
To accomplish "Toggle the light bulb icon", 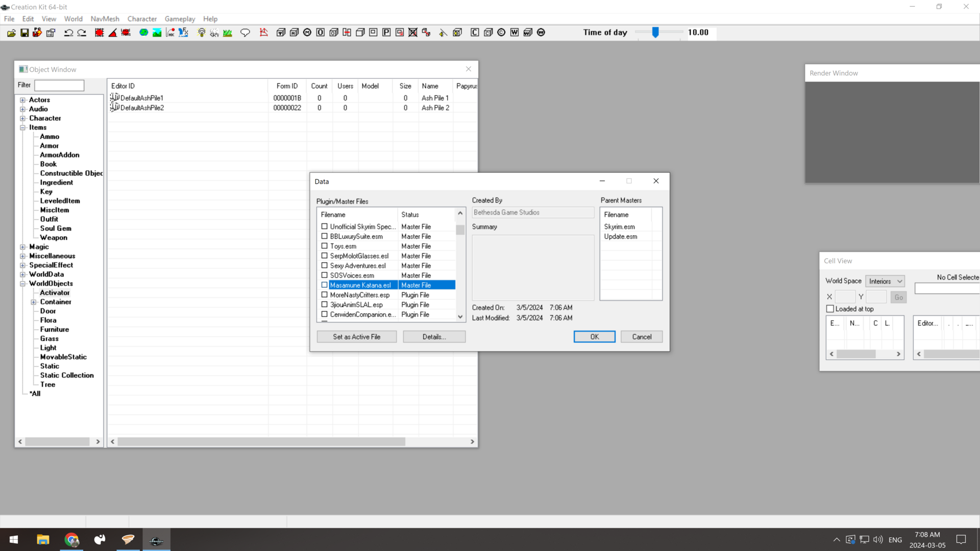I will point(202,33).
